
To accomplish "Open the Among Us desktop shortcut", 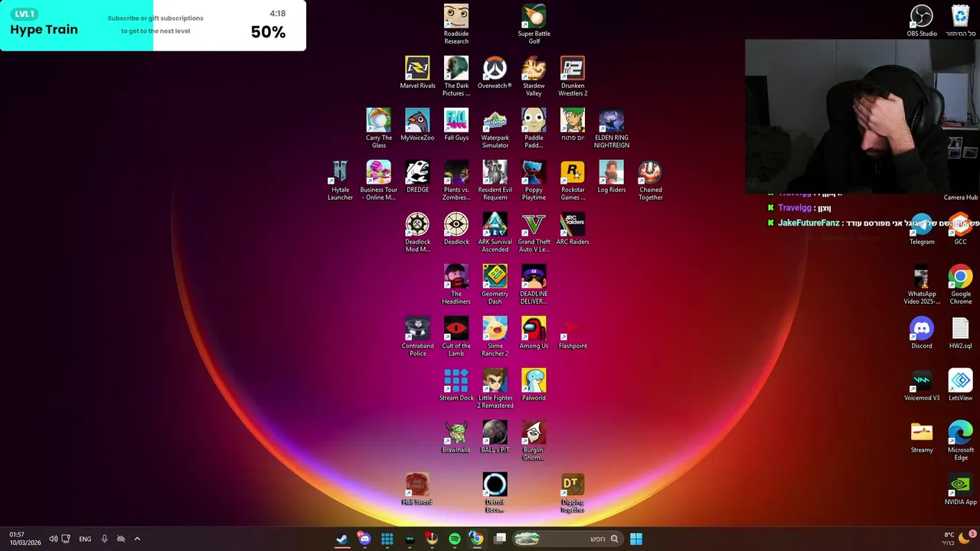I will pyautogui.click(x=534, y=332).
